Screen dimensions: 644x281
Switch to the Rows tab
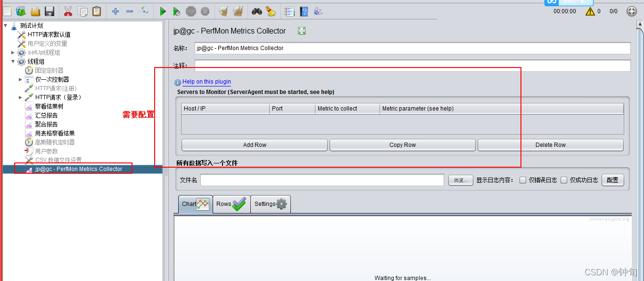point(231,204)
